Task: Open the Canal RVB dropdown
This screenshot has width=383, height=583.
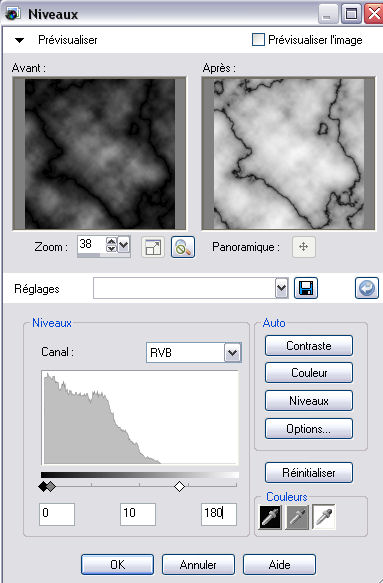Action: (233, 352)
